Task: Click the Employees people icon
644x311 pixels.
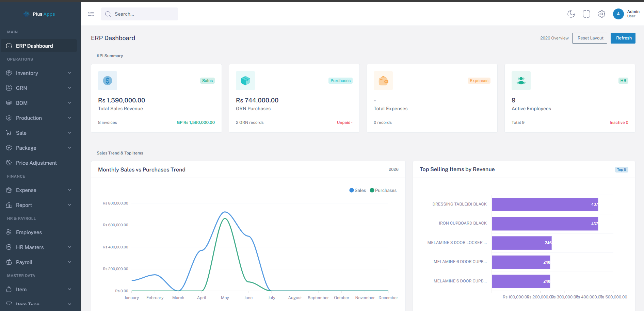Action: [x=9, y=232]
